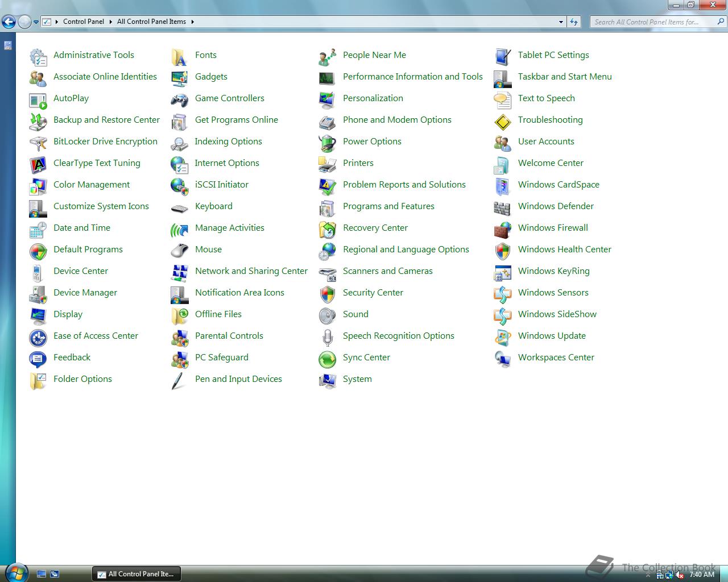Open the User Accounts link
Image resolution: width=728 pixels, height=582 pixels.
pyautogui.click(x=546, y=142)
